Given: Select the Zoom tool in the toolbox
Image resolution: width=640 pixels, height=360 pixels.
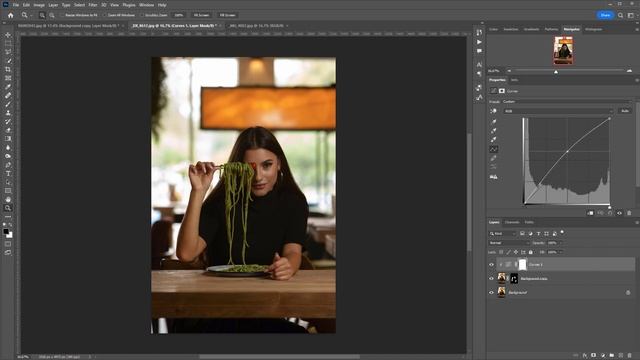Looking at the screenshot, I should [8, 208].
